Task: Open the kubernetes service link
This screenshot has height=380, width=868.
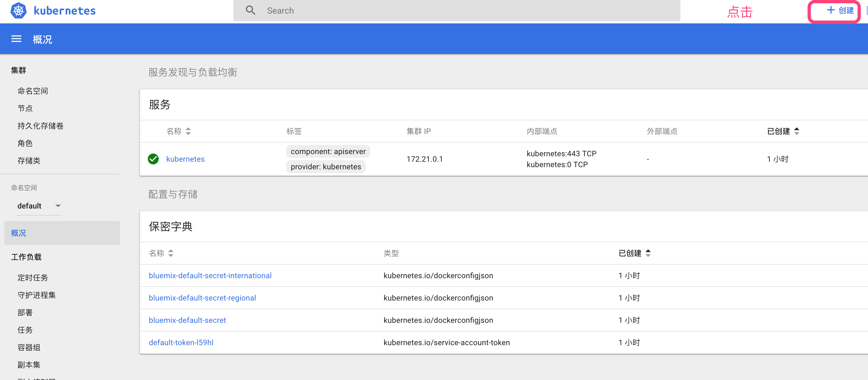Action: [185, 159]
